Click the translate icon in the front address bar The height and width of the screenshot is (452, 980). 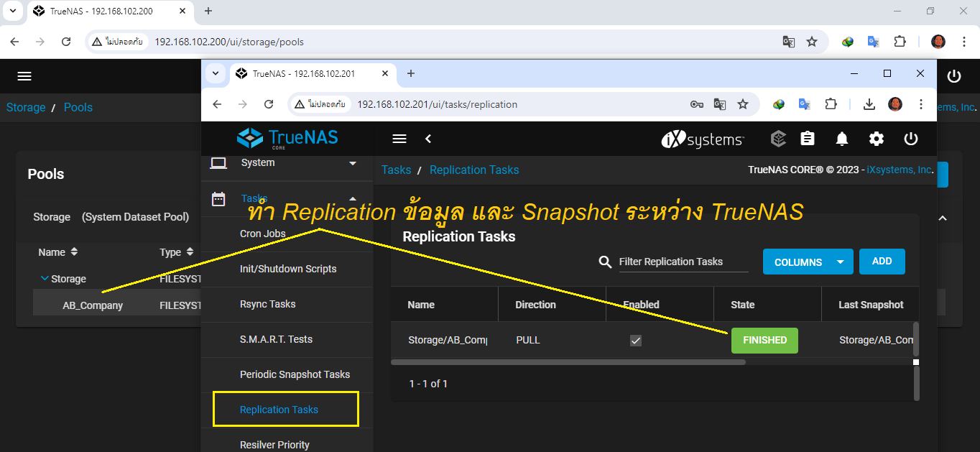click(x=719, y=104)
